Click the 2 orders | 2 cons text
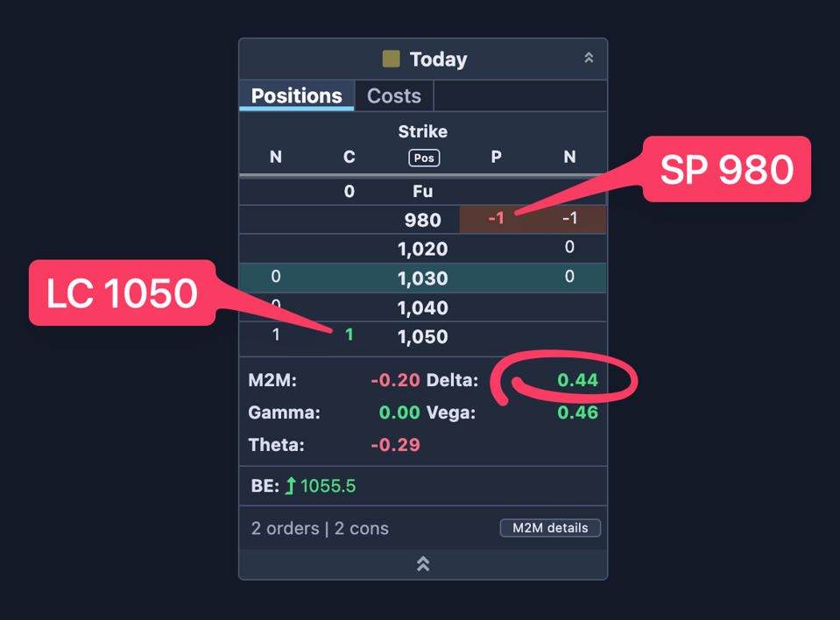Screen dimensions: 840x620 (x=320, y=528)
